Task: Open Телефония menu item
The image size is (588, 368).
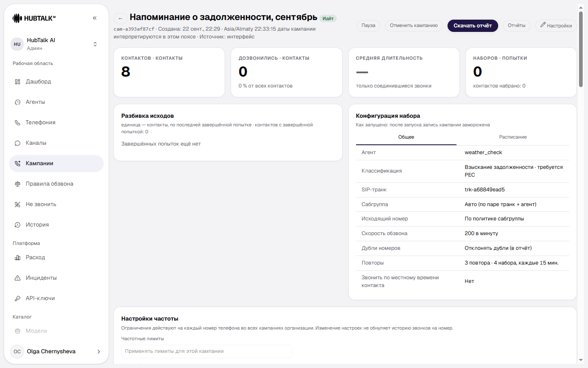Action: click(56, 123)
